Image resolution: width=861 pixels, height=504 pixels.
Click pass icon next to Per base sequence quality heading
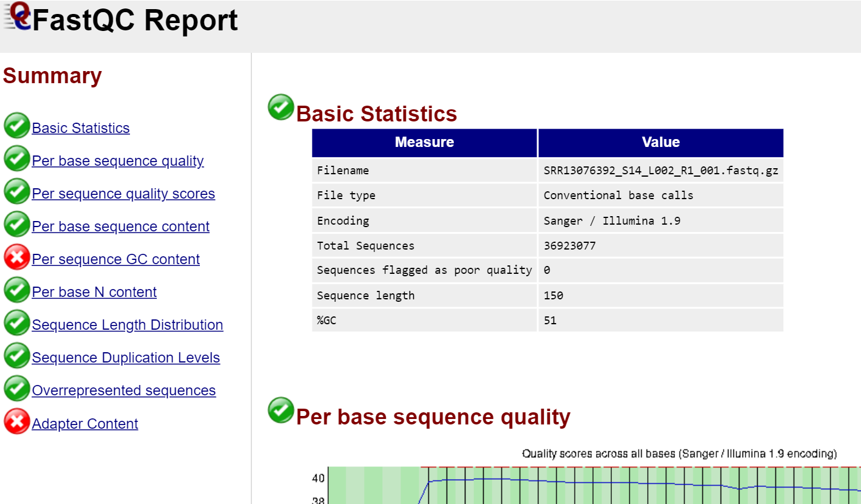click(281, 410)
